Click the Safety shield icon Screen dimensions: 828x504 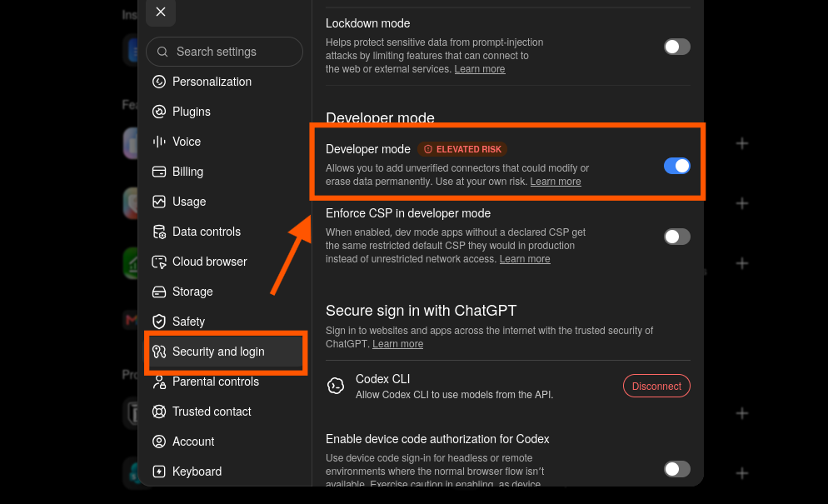tap(159, 322)
